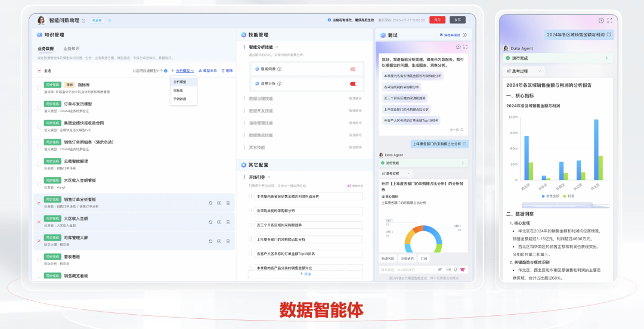The height and width of the screenshot is (329, 644).
Task: Select 指标库 from the dropdown menu
Action: click(x=178, y=90)
